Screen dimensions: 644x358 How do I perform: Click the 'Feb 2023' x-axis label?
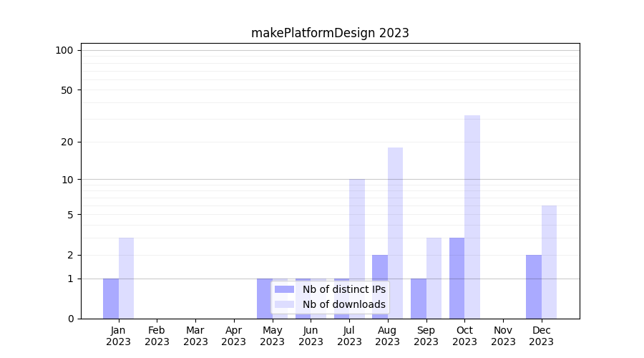pyautogui.click(x=157, y=336)
